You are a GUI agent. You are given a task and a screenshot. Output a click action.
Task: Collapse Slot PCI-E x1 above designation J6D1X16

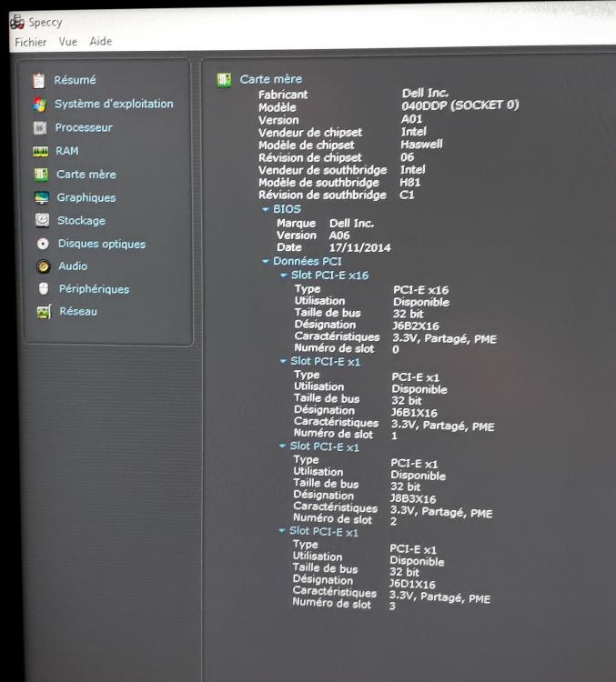282,530
